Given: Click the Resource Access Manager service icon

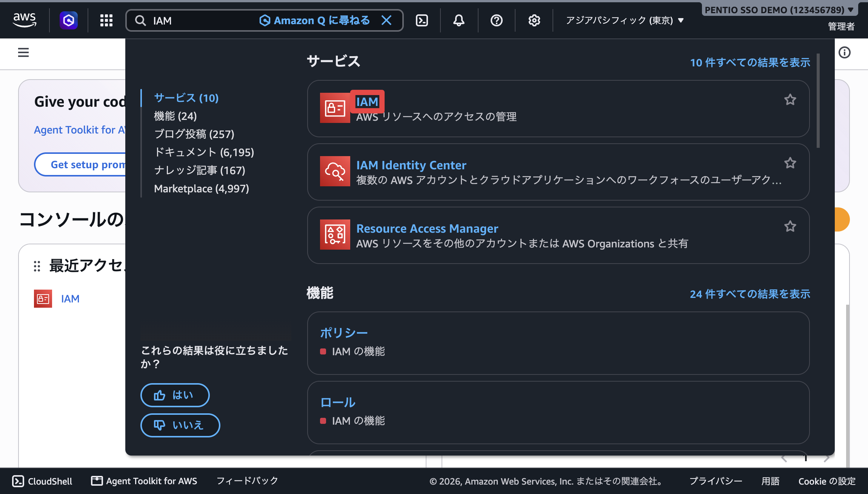Looking at the screenshot, I should (x=335, y=235).
